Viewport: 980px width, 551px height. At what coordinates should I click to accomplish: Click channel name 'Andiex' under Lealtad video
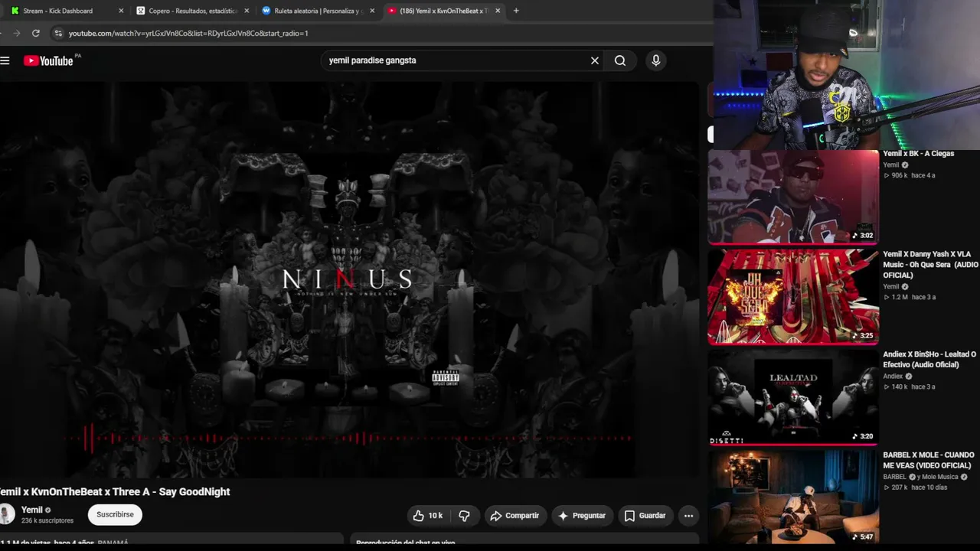coord(893,377)
